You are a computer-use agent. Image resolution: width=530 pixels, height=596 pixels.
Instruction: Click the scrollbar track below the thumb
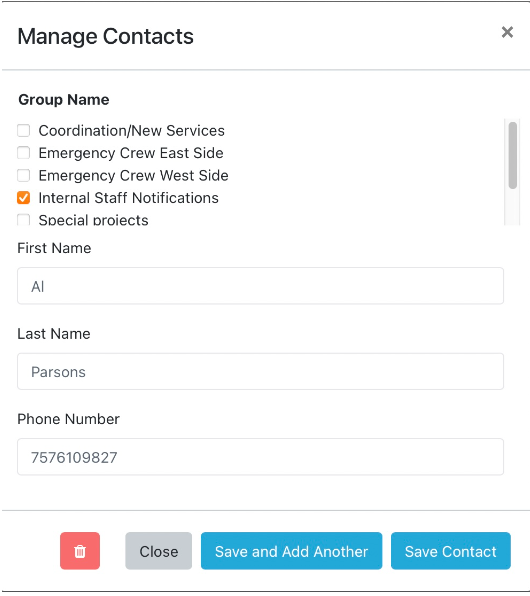[x=513, y=208]
